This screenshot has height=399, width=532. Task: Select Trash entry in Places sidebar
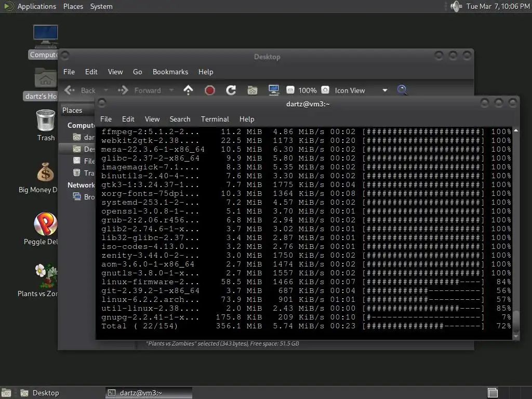(84, 172)
